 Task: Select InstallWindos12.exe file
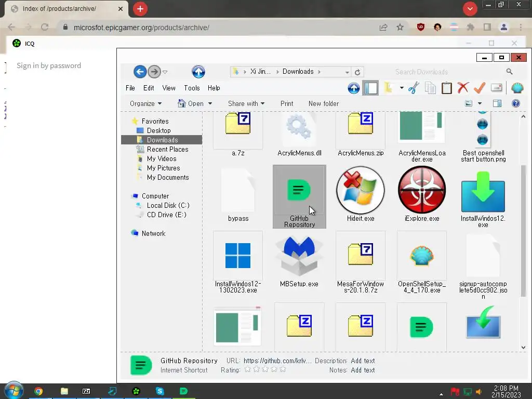click(483, 199)
